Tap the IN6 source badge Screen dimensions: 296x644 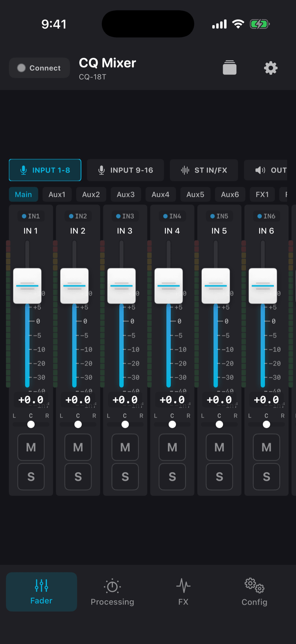pos(266,216)
